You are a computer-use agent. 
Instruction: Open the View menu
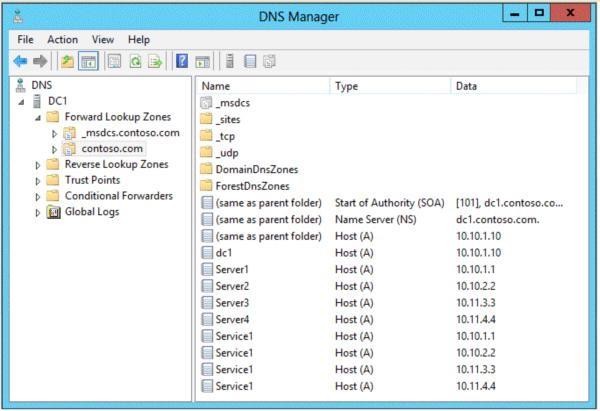pos(103,39)
